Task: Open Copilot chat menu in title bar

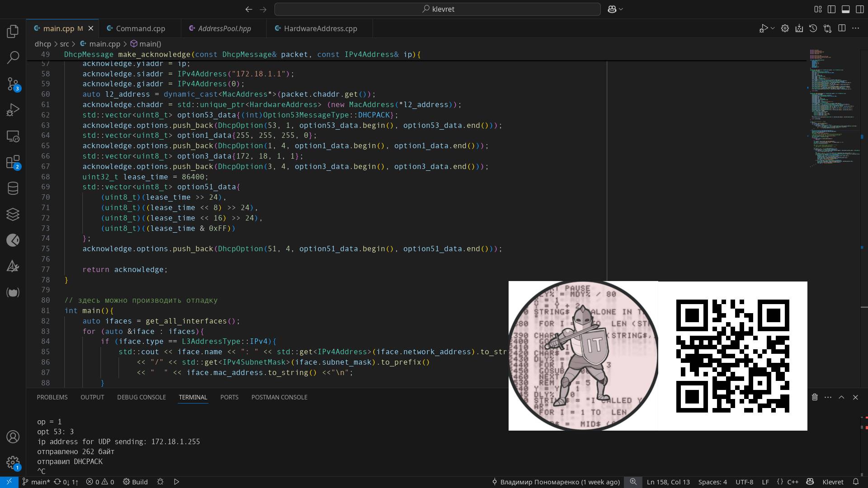Action: tap(615, 9)
